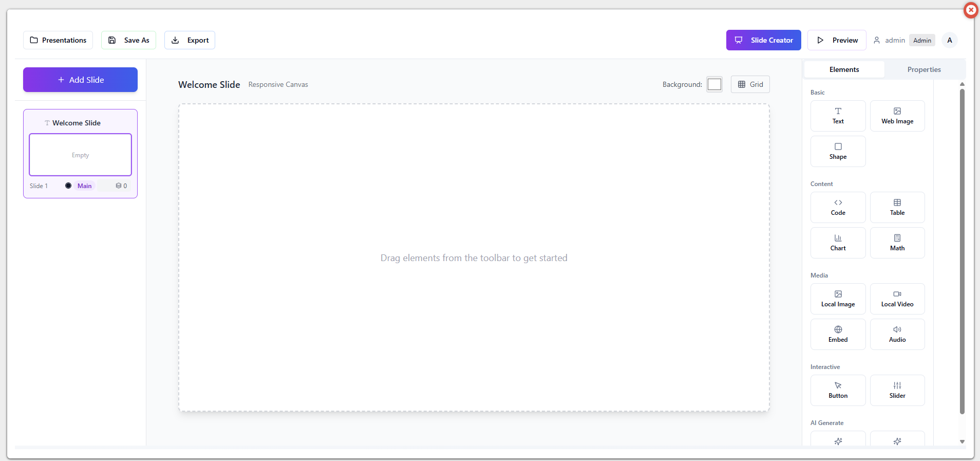Image resolution: width=980 pixels, height=461 pixels.
Task: Add a Local Video element
Action: coord(897,299)
